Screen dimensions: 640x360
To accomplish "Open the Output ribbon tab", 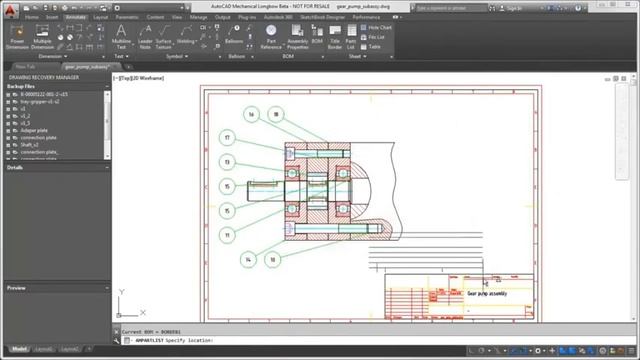I will pos(222,17).
